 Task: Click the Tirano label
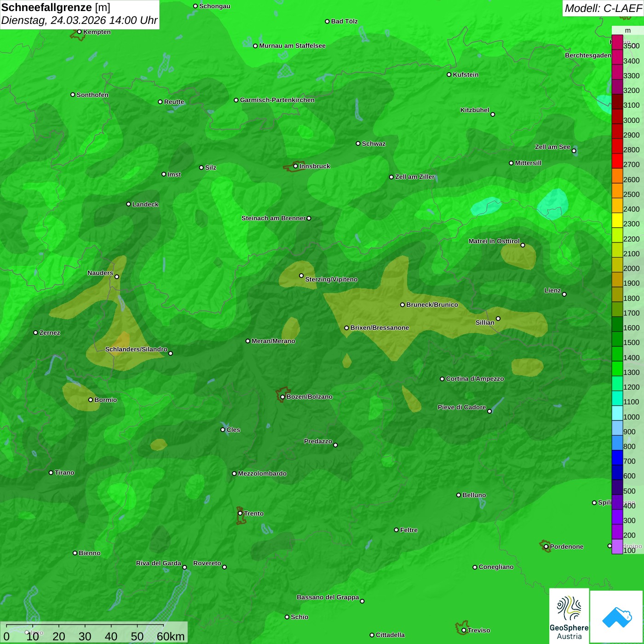[x=64, y=472]
